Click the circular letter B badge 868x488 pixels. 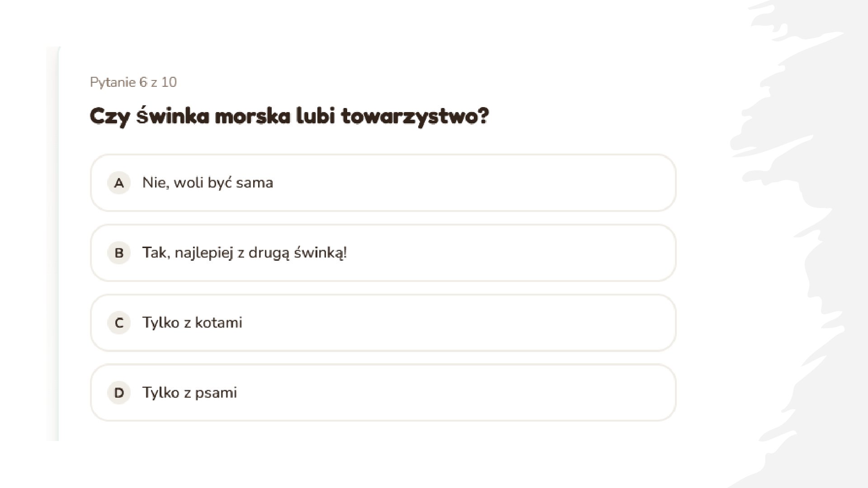[119, 253]
